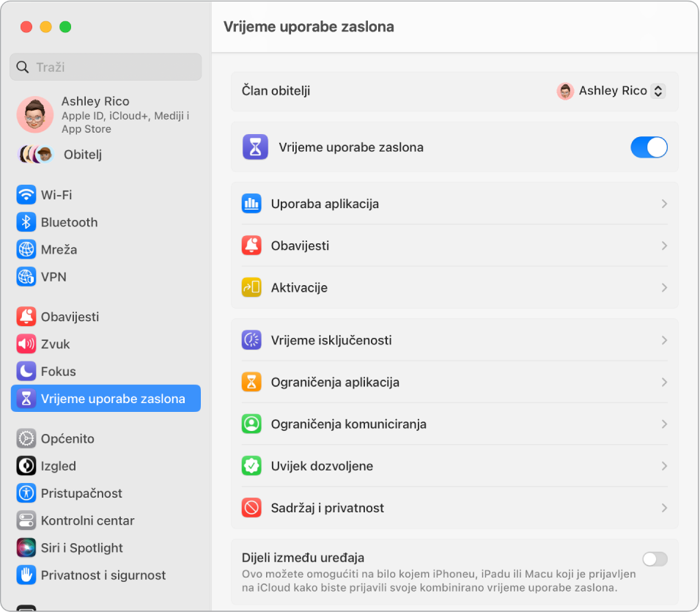Click the Wi-Fi icon in sidebar
Viewport: 700px width, 612px height.
click(x=26, y=195)
